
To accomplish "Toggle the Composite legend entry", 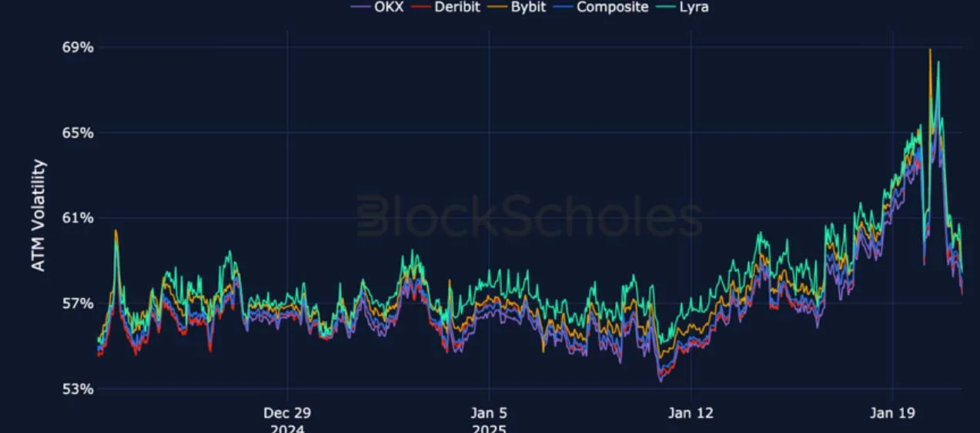I will point(601,7).
